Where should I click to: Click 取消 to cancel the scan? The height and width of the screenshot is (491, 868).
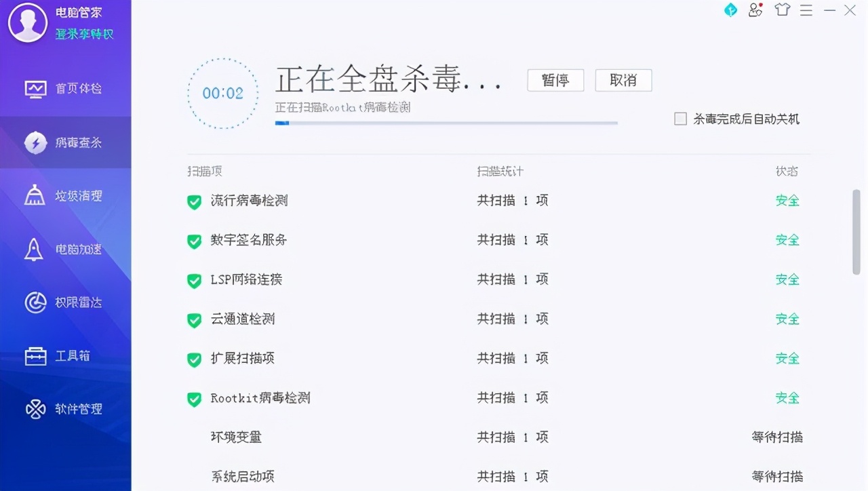623,80
